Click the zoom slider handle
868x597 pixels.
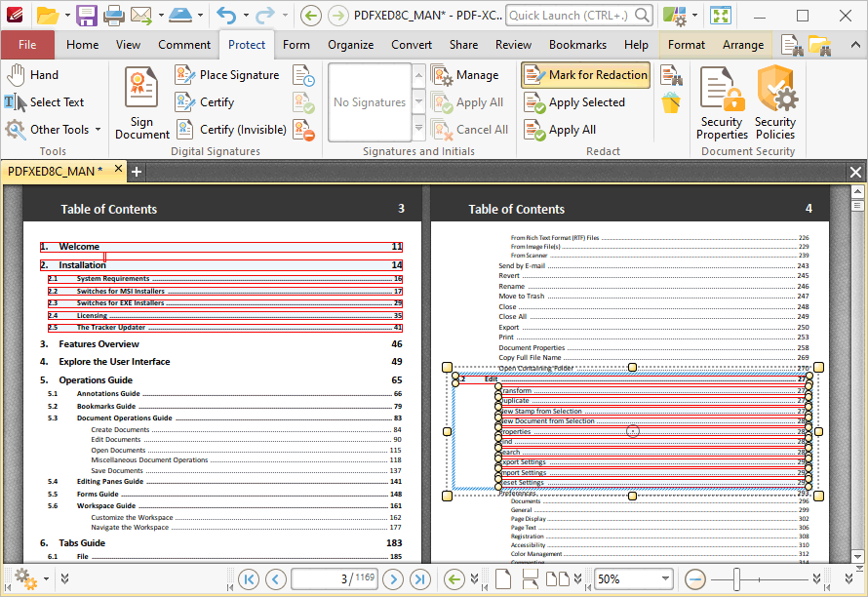tap(736, 579)
